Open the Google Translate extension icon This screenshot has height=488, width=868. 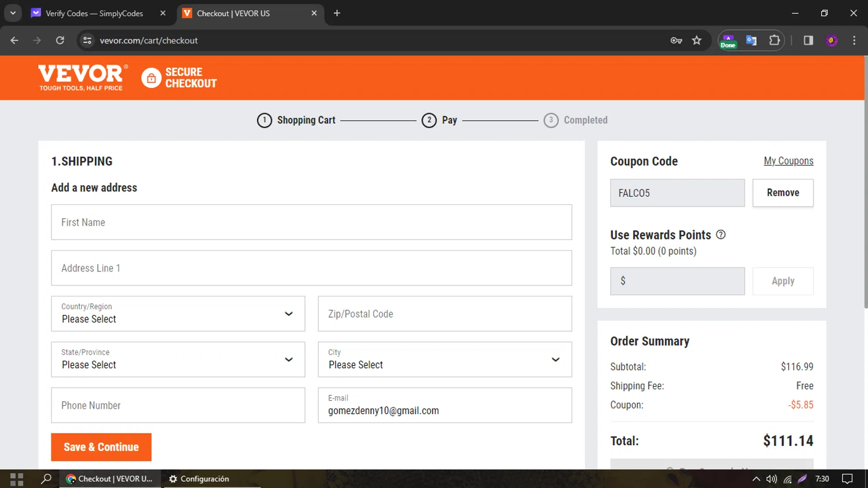751,41
